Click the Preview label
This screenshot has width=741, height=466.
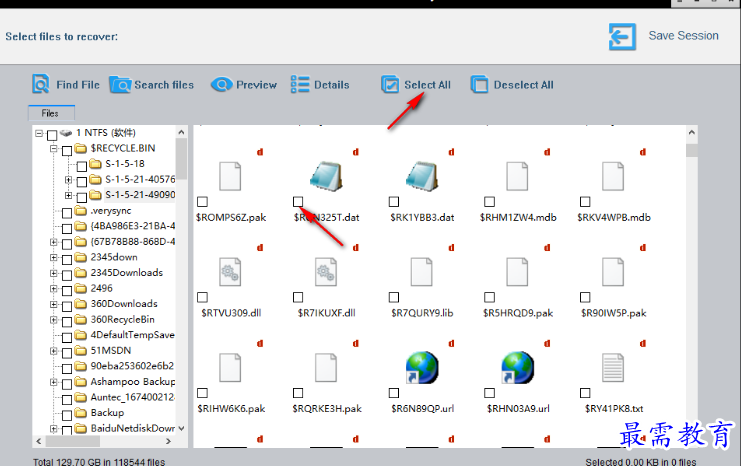pos(257,85)
